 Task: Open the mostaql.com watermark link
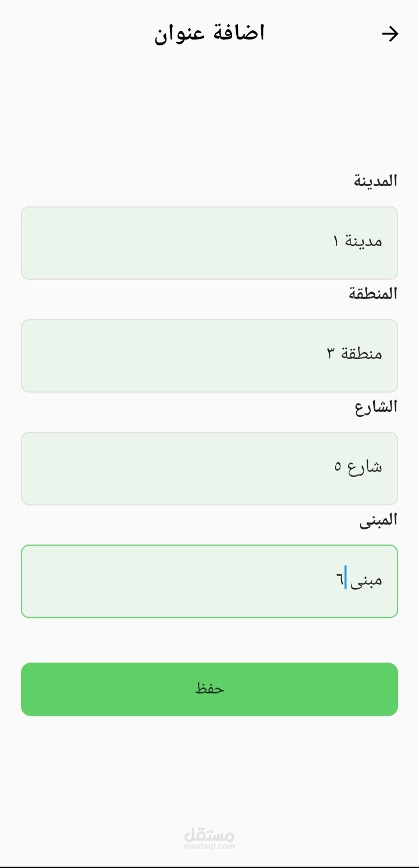coord(210,846)
